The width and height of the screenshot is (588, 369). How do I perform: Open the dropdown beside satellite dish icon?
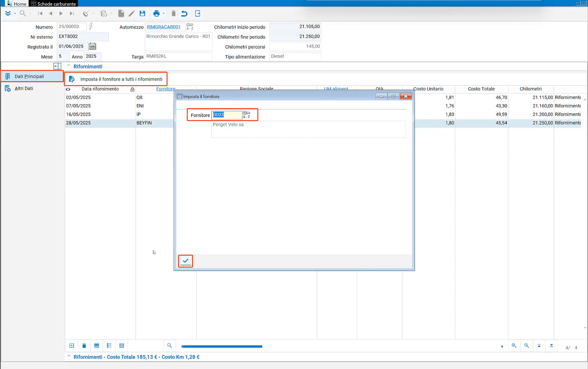click(x=93, y=13)
